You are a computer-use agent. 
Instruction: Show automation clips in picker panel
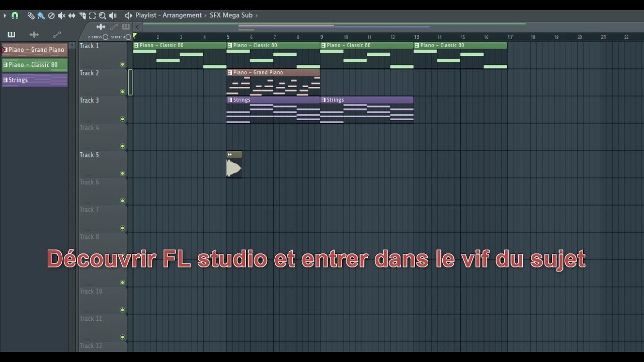click(x=57, y=35)
